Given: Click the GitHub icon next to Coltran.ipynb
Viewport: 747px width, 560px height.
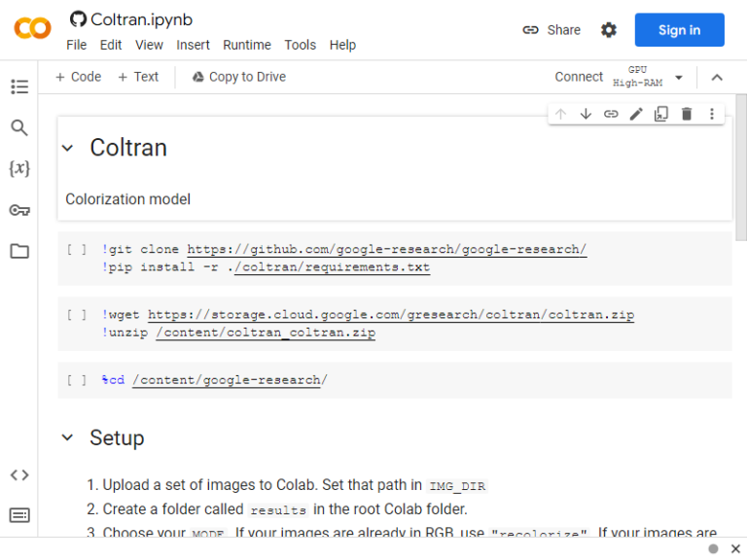Looking at the screenshot, I should click(x=78, y=19).
